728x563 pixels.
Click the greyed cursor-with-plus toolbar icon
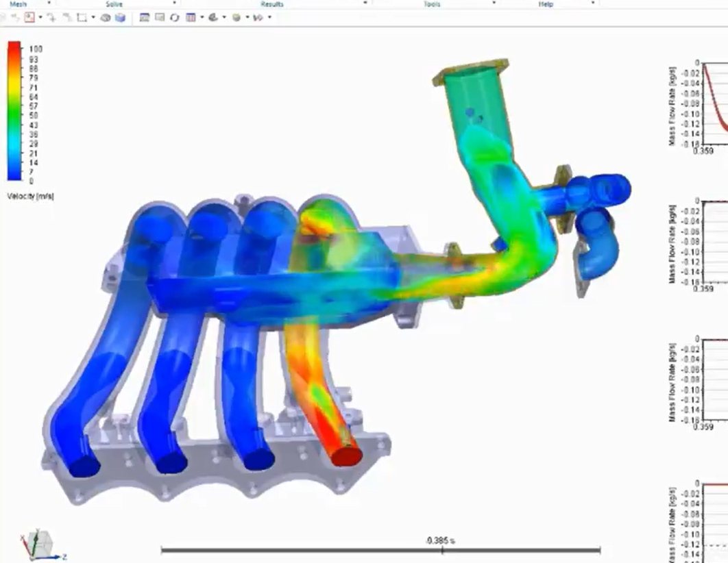pos(52,18)
